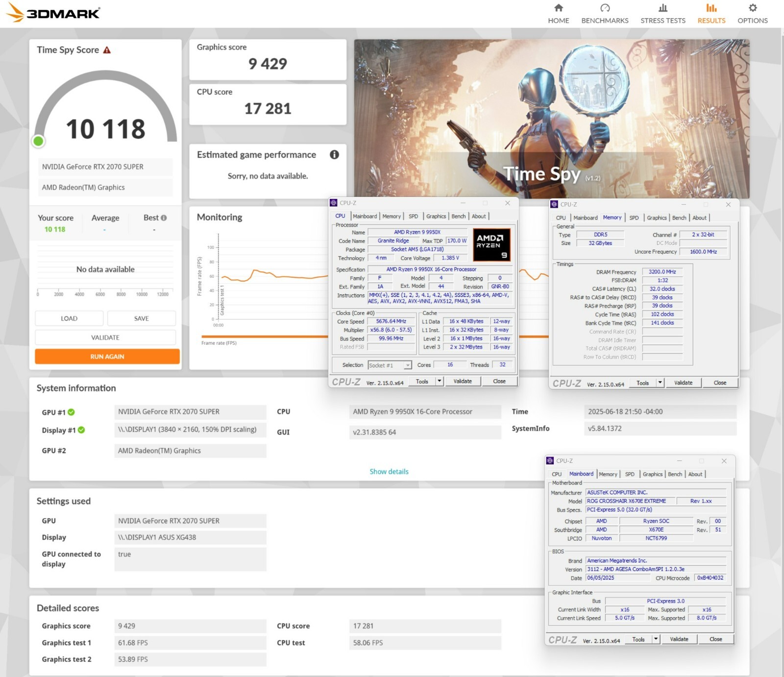Open Tools dropdown arrow in CPU-Z Mainboard window
Screen dimensions: 784x677
pyautogui.click(x=656, y=639)
